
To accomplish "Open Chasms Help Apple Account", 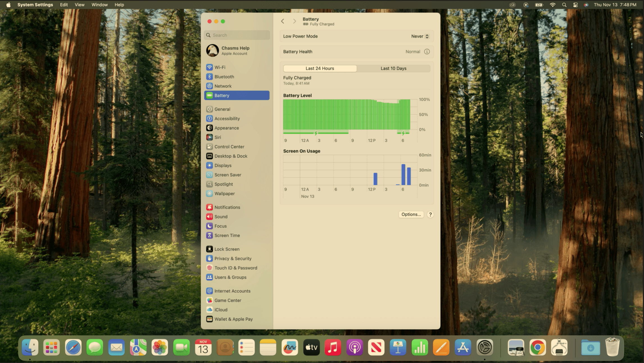I will pyautogui.click(x=235, y=51).
